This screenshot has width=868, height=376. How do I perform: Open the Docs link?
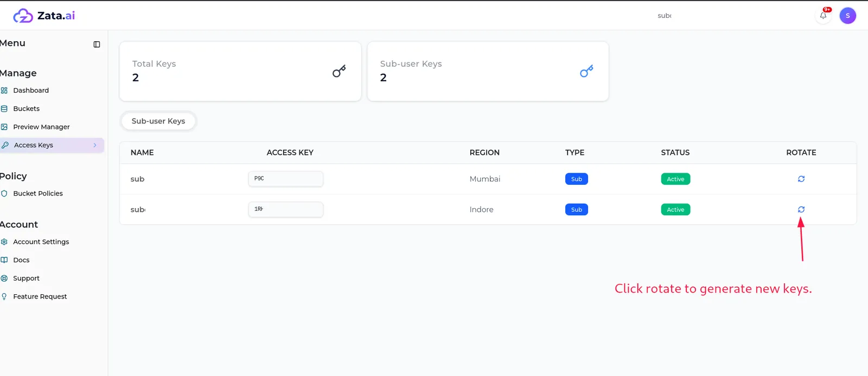tap(21, 260)
